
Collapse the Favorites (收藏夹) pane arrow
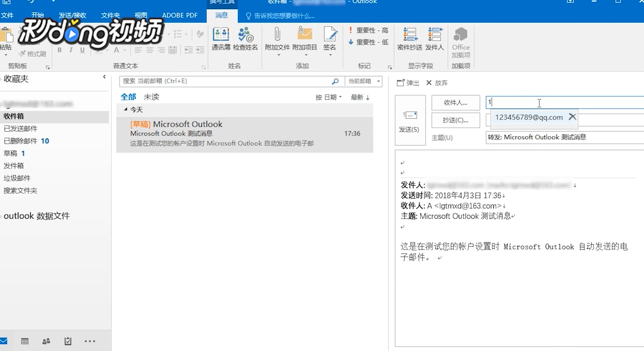pos(104,77)
